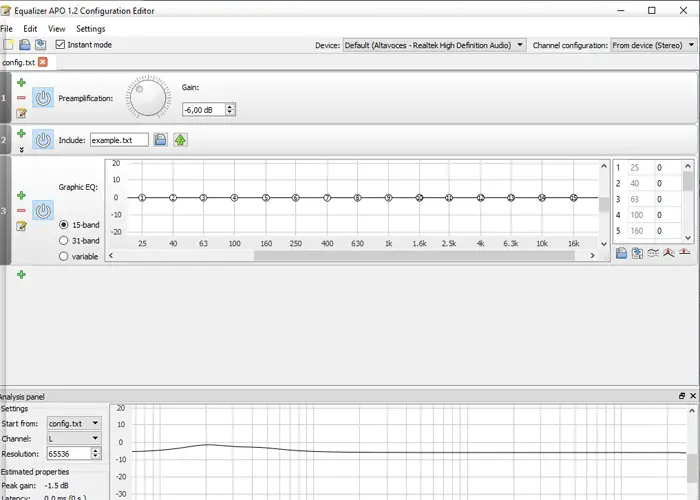Add a filter at the Graphic EQ row

point(21,196)
